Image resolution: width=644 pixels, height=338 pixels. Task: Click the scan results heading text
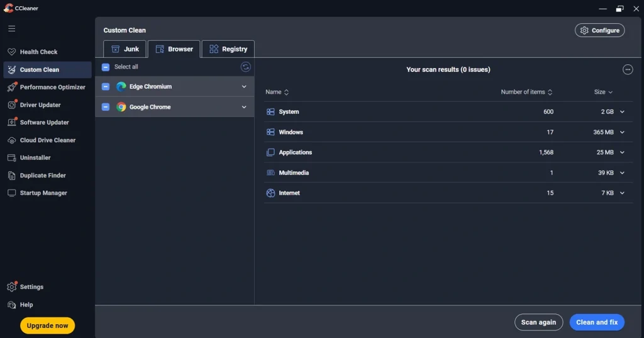coord(448,69)
